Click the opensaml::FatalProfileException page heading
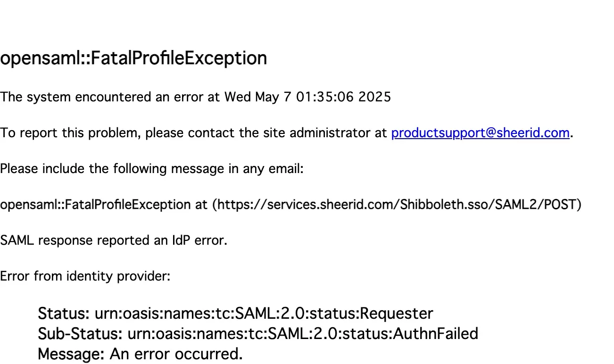 coord(133,59)
